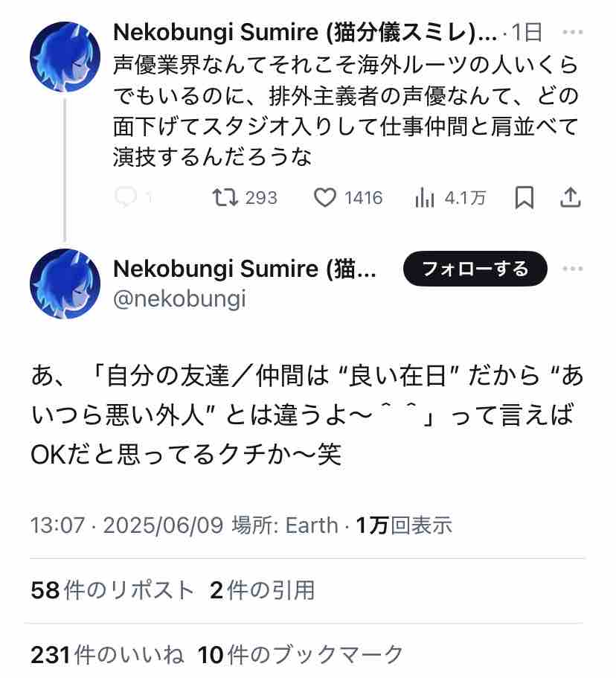
Task: Open profile avatar of the second post
Action: [x=65, y=284]
